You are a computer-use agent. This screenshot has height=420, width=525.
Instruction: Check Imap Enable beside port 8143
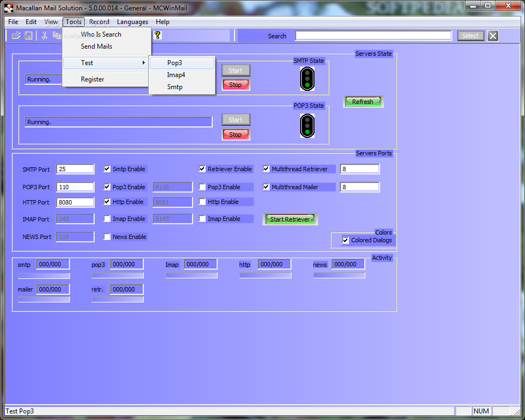tap(202, 219)
